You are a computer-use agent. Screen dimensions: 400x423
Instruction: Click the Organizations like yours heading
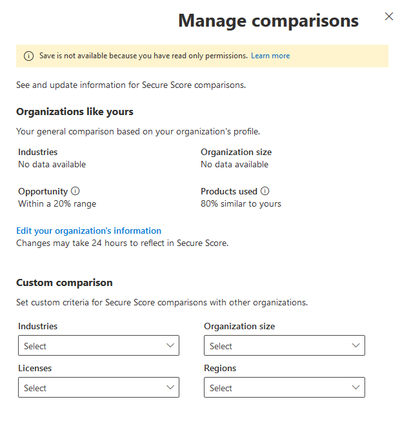click(75, 112)
